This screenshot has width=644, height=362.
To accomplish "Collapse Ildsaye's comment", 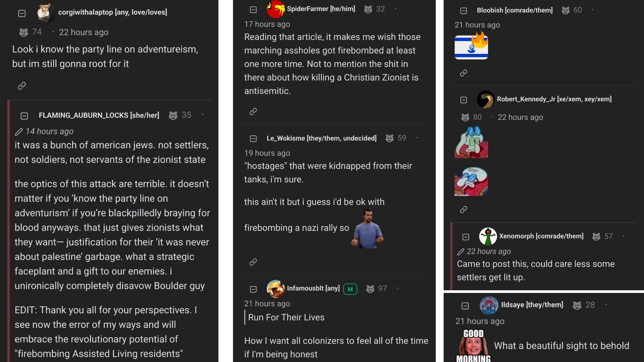I will (465, 306).
